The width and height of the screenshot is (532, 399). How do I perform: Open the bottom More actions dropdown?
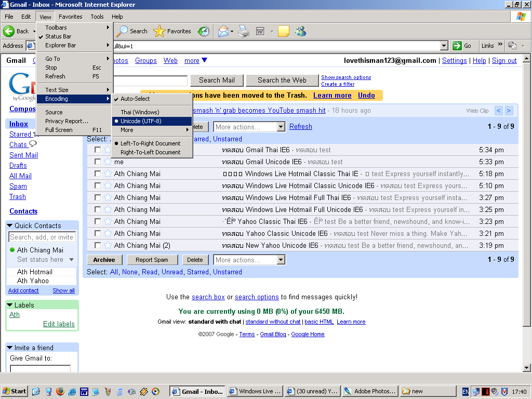(249, 260)
